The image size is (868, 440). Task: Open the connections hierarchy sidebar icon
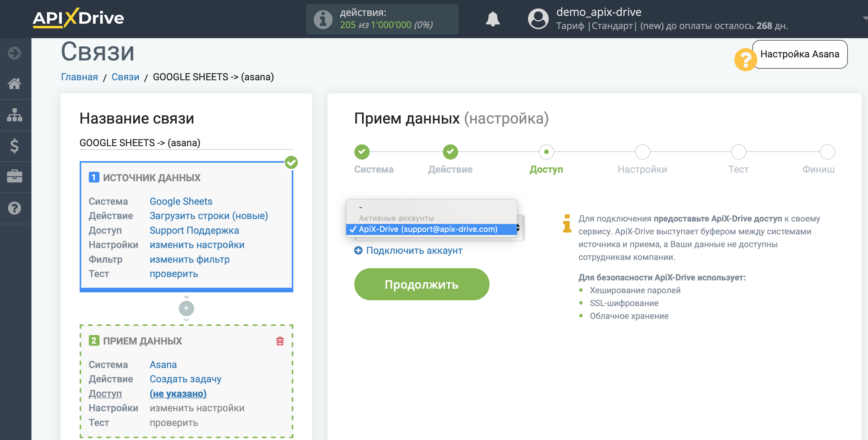tap(14, 115)
